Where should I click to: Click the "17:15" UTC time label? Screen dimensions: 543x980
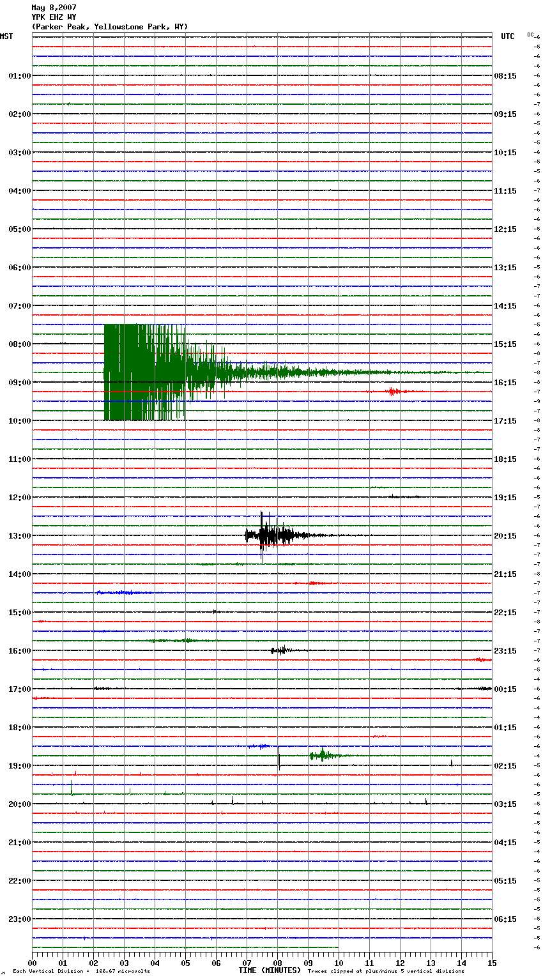coord(505,421)
